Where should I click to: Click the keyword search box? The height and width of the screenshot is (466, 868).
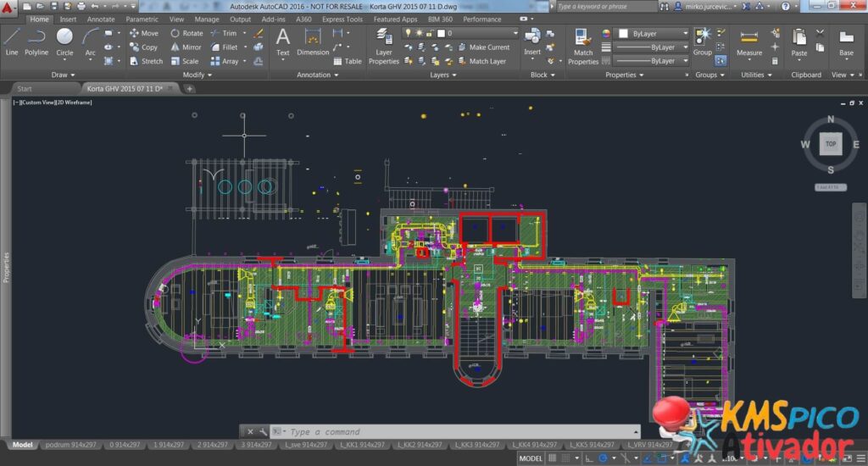click(606, 7)
